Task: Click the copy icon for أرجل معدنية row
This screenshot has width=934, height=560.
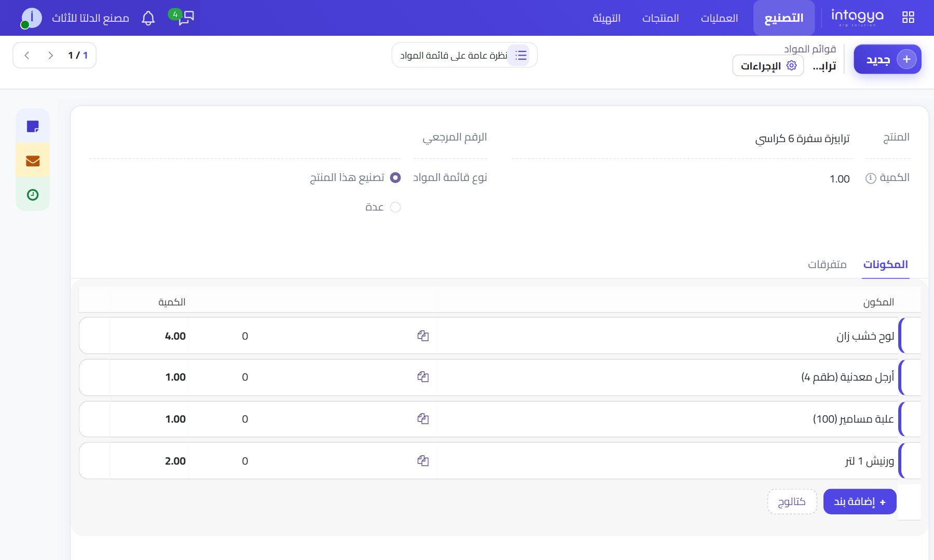Action: (x=423, y=377)
